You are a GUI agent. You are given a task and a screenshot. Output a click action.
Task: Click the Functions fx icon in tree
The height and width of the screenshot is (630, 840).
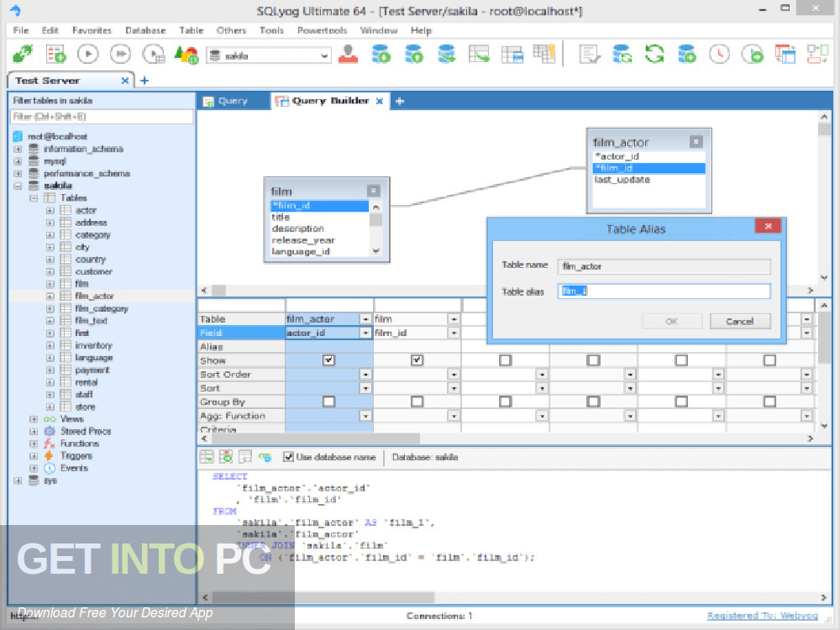(50, 444)
